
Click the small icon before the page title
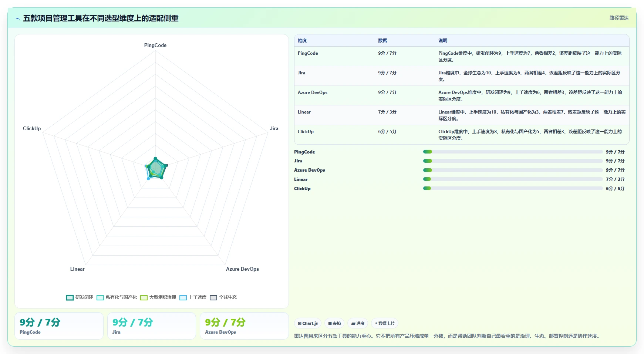(17, 18)
